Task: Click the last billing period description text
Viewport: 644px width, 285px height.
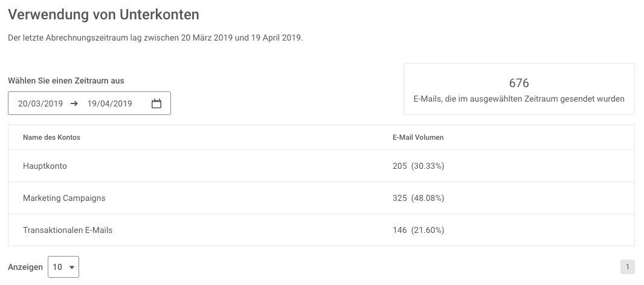Action: [155, 38]
